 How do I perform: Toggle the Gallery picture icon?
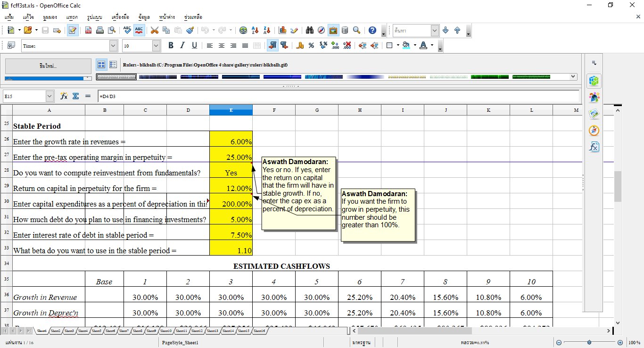coord(333,30)
